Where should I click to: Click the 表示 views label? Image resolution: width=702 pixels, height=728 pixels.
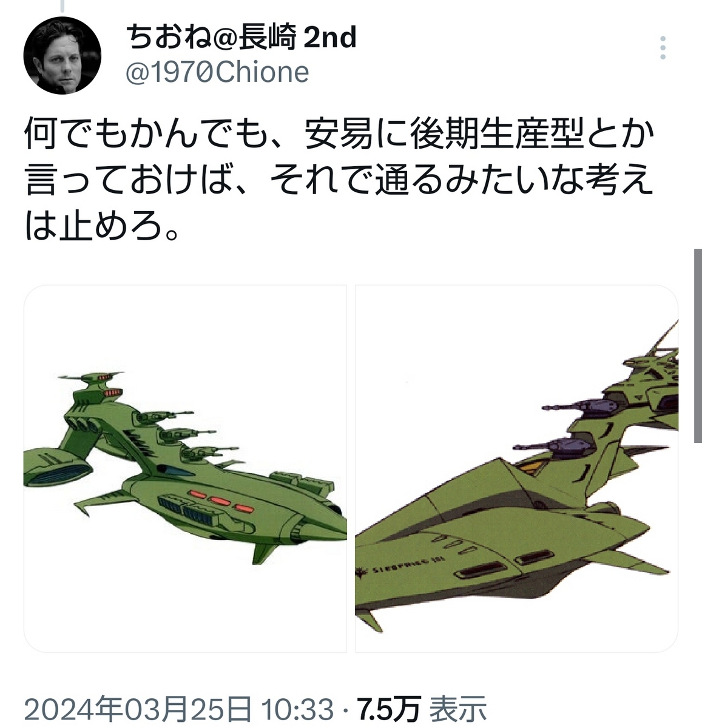point(458,709)
